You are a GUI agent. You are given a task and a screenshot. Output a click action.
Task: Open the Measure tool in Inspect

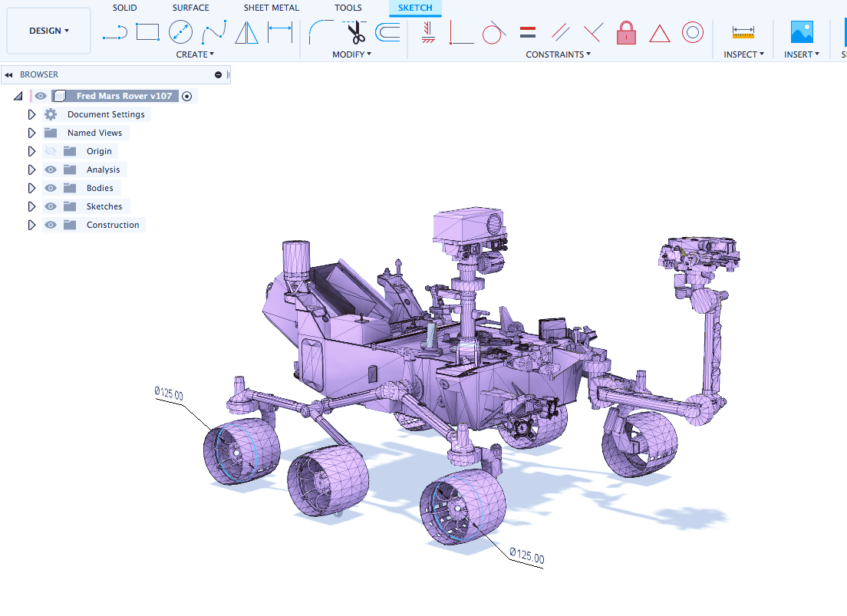click(743, 32)
